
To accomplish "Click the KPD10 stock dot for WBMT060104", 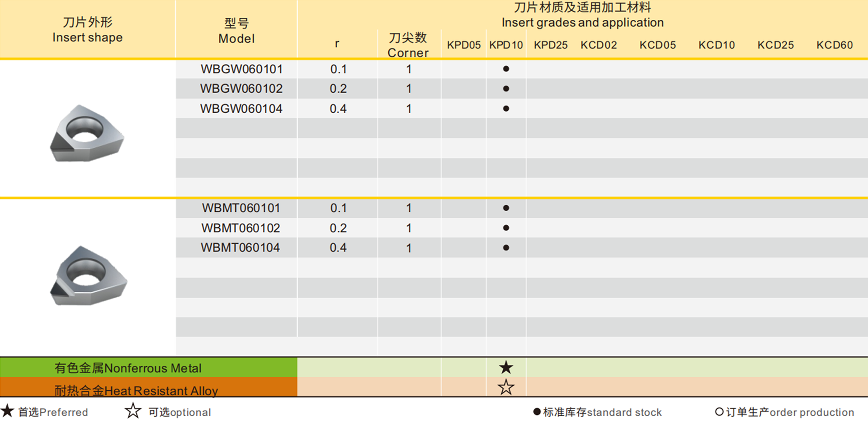I will (x=506, y=248).
